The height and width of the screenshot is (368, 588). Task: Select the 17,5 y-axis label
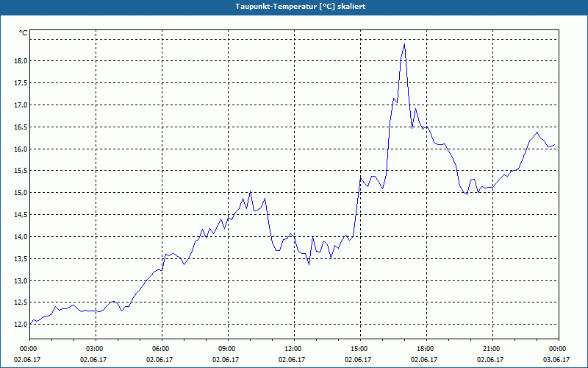click(21, 83)
